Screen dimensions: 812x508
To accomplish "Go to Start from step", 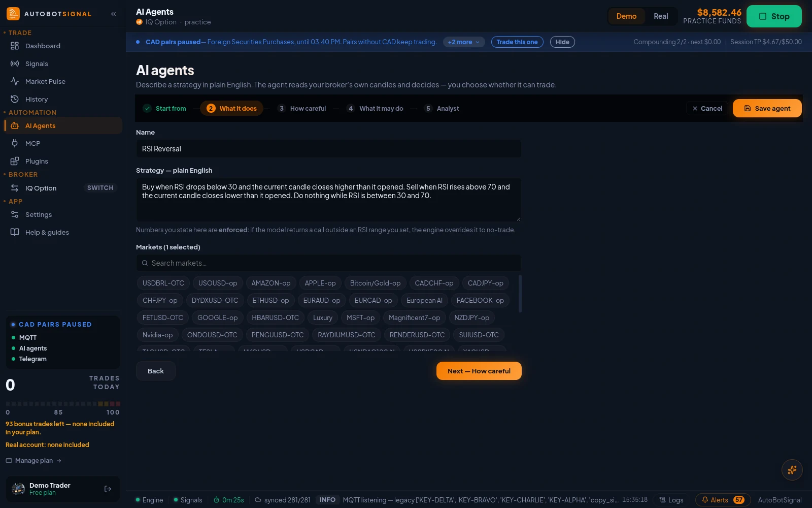I will [165, 108].
